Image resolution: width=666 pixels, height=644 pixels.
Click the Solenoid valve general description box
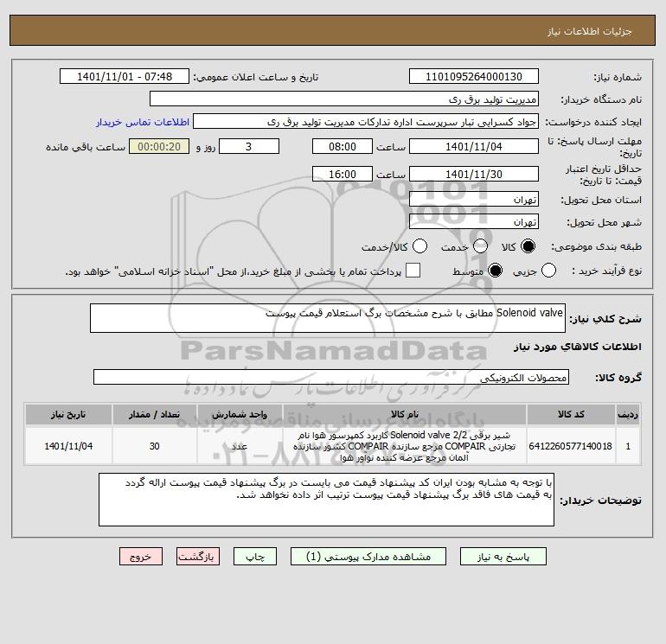click(x=328, y=318)
